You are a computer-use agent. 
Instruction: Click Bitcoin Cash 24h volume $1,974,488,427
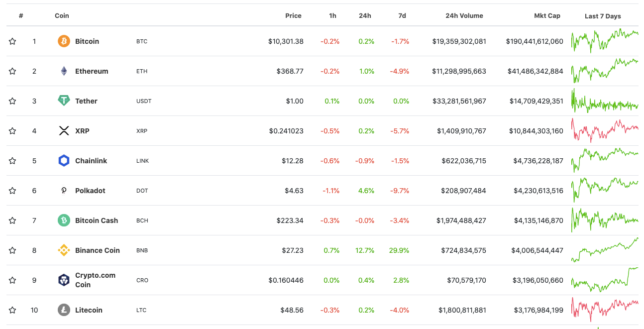(x=461, y=220)
